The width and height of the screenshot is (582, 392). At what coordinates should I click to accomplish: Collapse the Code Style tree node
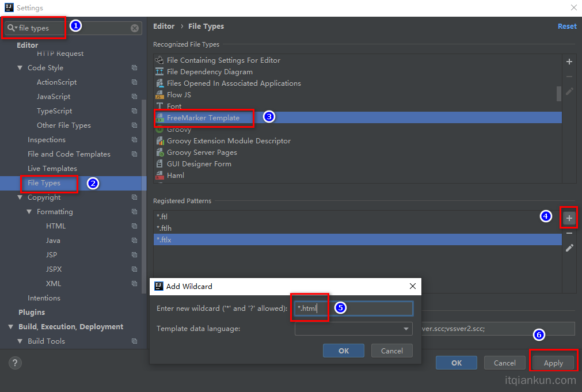20,68
